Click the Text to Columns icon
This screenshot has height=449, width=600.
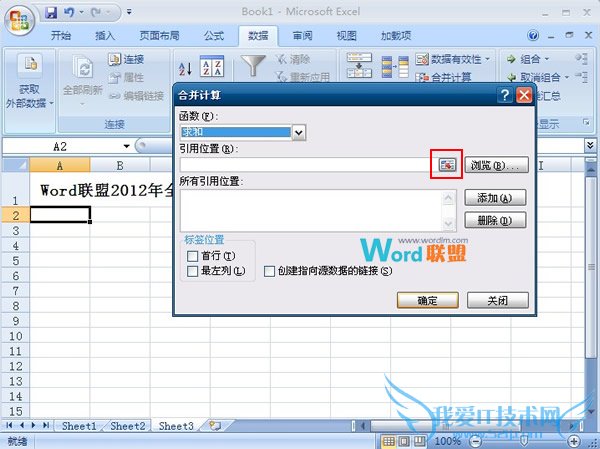pyautogui.click(x=359, y=65)
